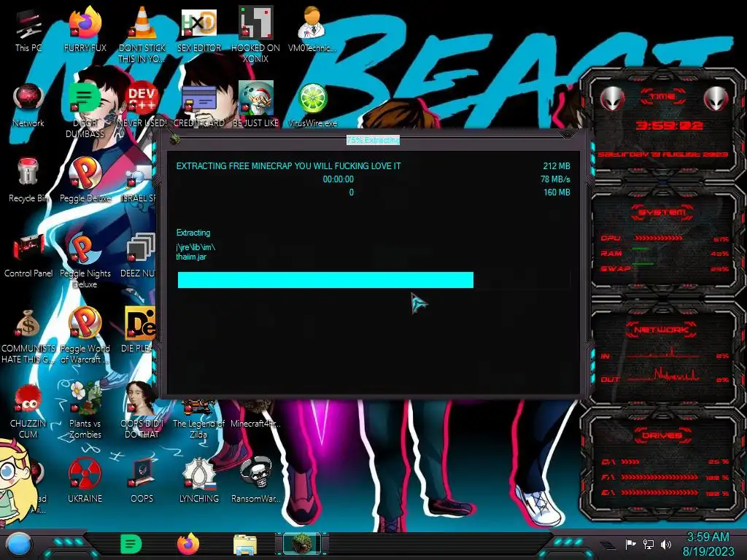Click the 75% Extracting window title
This screenshot has height=560, width=747.
373,140
